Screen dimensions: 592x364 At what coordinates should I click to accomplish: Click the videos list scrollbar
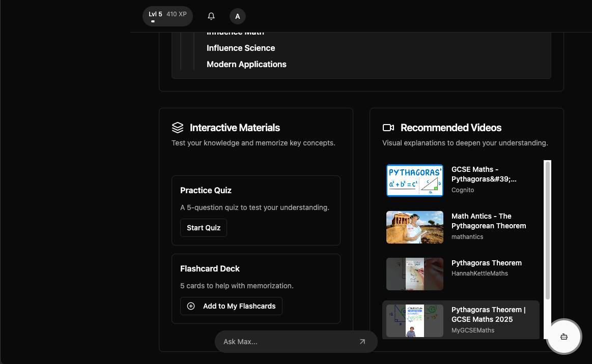547,231
